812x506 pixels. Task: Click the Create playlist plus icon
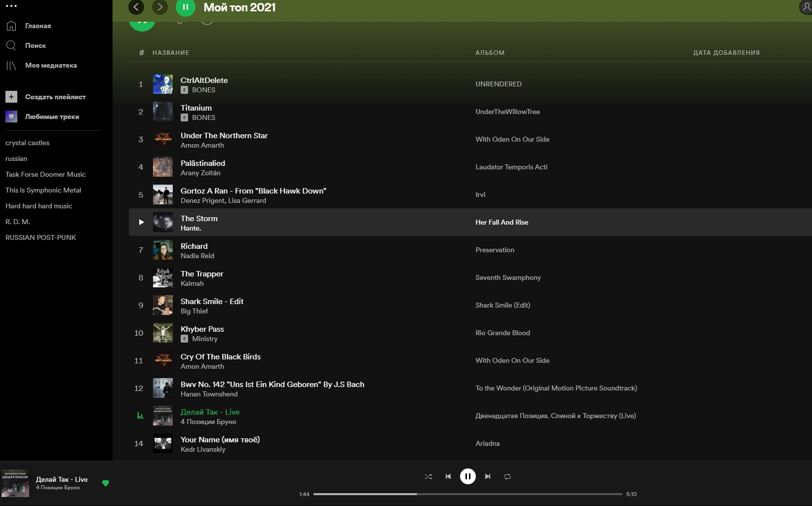[x=11, y=97]
